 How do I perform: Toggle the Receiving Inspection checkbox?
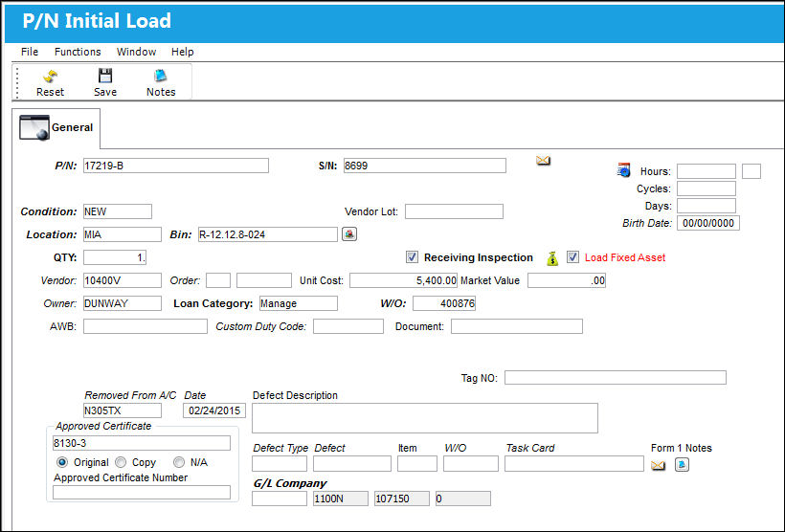point(412,257)
